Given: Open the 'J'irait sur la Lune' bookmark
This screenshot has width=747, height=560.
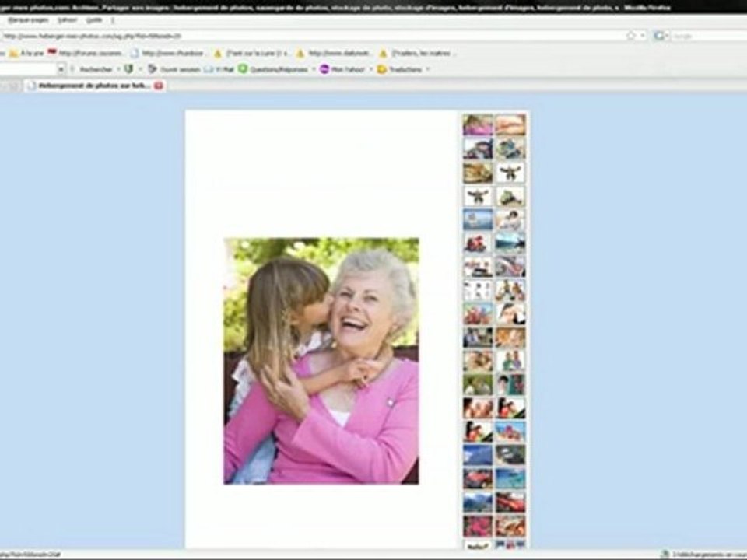Looking at the screenshot, I should (251, 54).
